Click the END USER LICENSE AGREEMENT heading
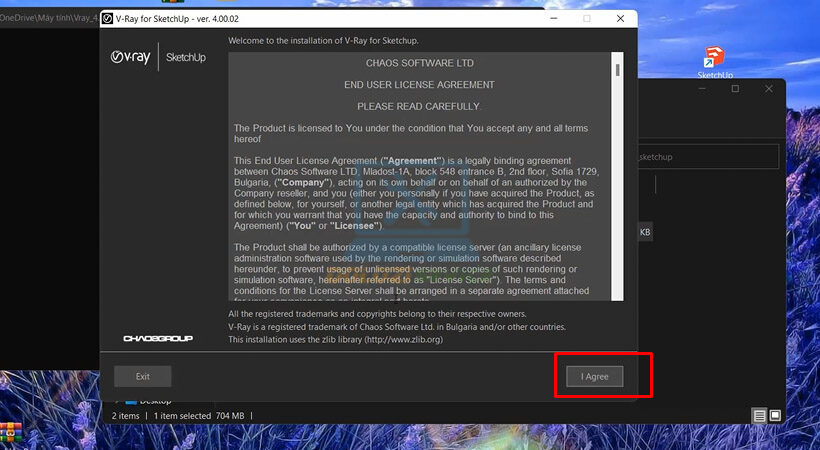The height and width of the screenshot is (450, 820). pos(418,84)
